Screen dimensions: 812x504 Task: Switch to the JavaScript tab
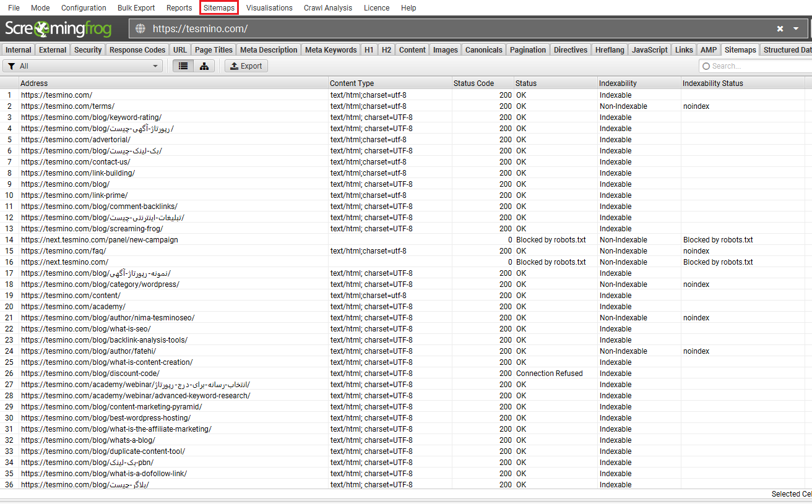[650, 50]
